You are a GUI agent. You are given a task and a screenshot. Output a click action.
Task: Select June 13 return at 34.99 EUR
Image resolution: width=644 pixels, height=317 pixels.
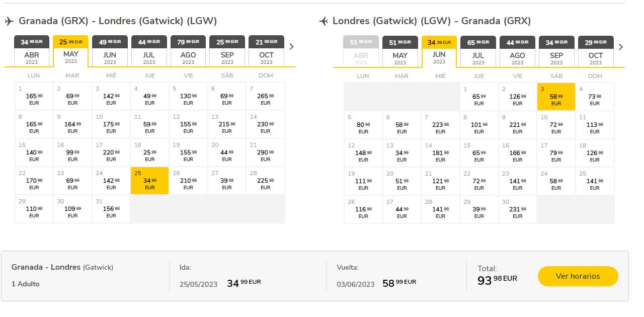click(401, 153)
